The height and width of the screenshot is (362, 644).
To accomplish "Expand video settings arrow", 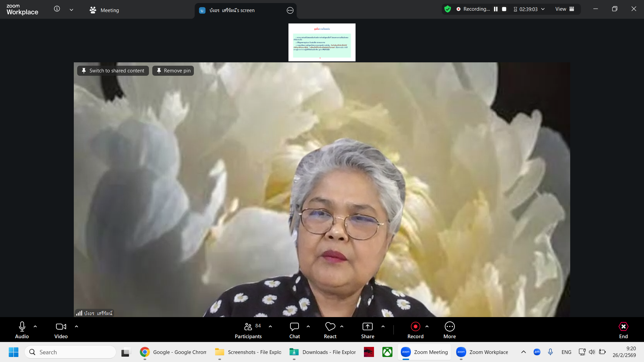I will (x=76, y=326).
